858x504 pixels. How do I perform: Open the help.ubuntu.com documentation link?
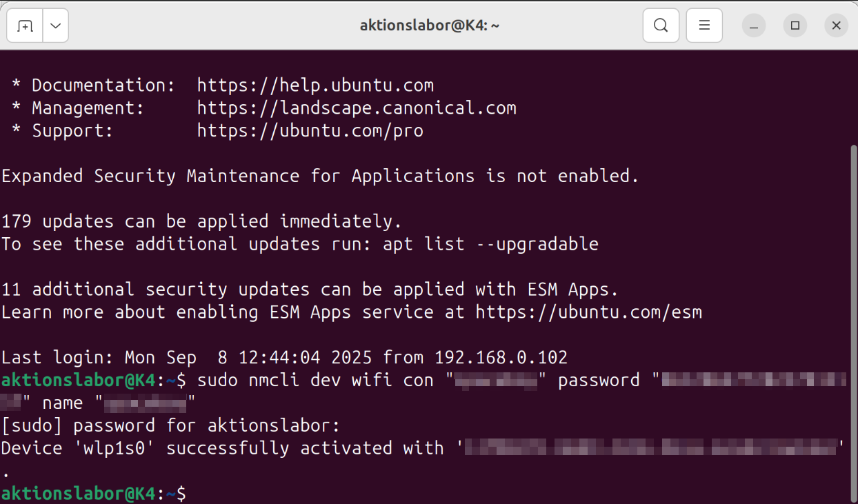[315, 85]
